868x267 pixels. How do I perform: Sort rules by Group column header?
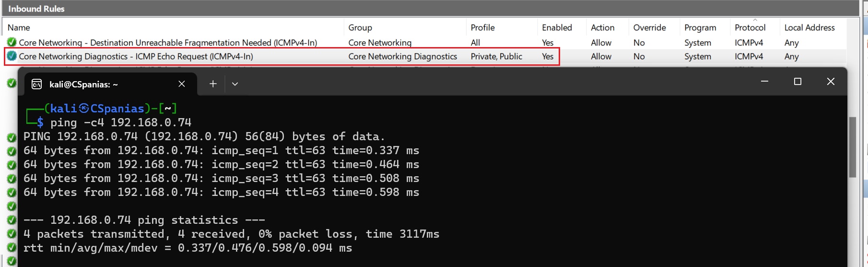pyautogui.click(x=360, y=28)
